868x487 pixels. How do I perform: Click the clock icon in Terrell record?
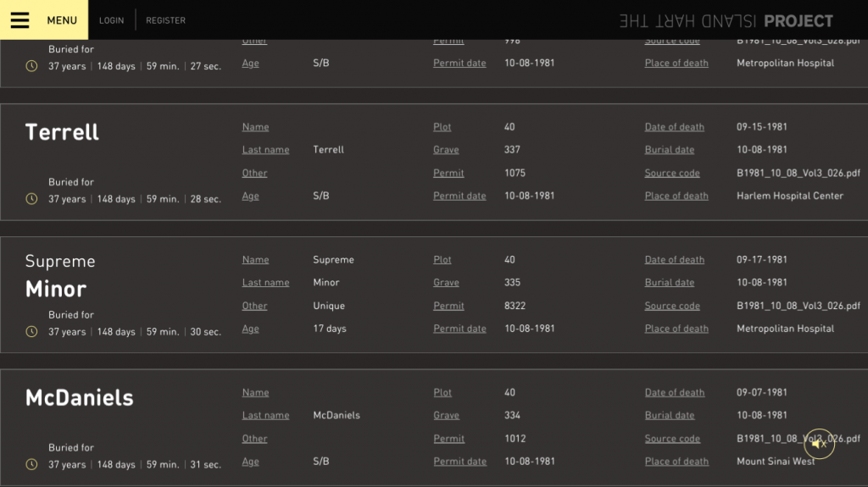click(x=32, y=199)
